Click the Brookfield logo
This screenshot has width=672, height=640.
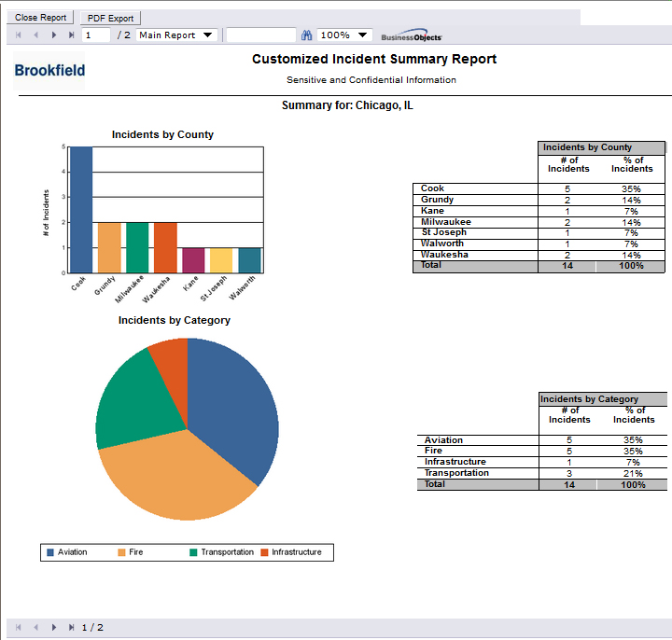[x=49, y=71]
